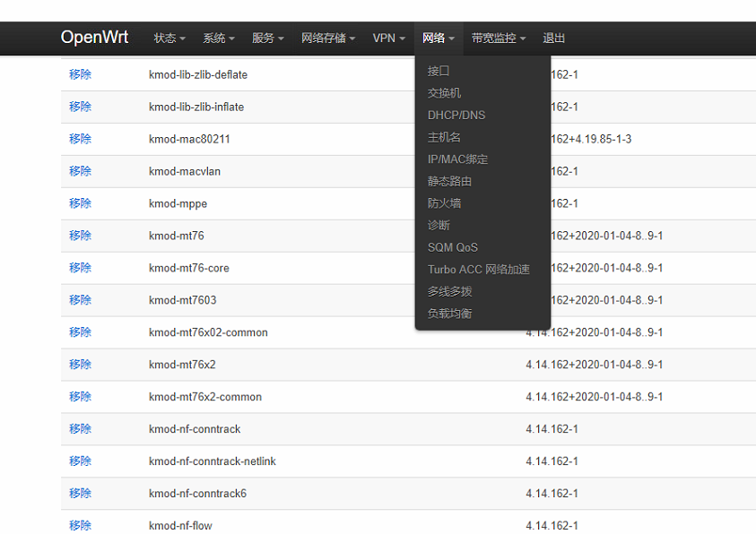
Task: Open the VPN dropdown menu
Action: [388, 38]
